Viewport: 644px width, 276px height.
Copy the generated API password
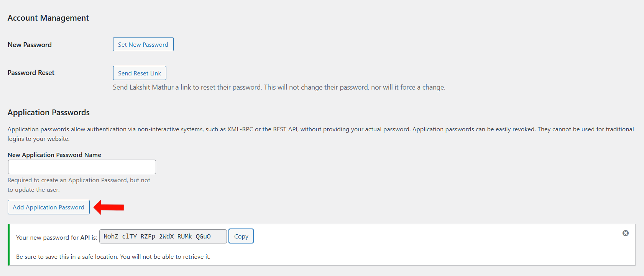tap(241, 236)
